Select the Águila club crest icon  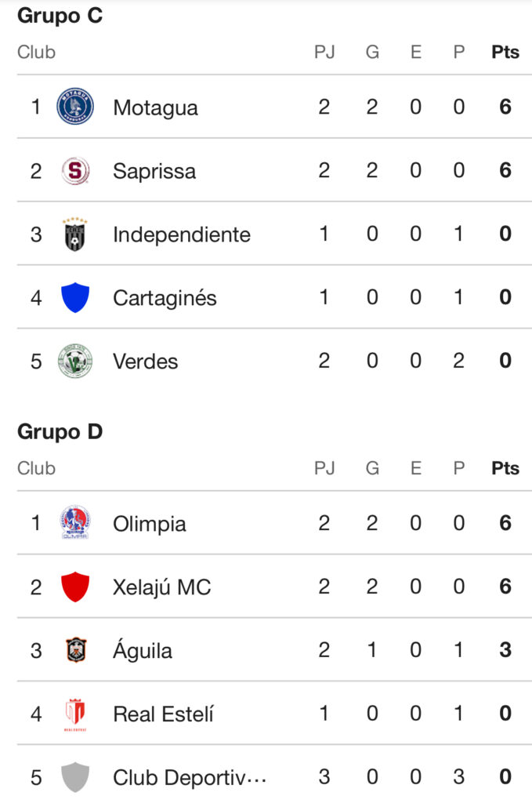(75, 650)
